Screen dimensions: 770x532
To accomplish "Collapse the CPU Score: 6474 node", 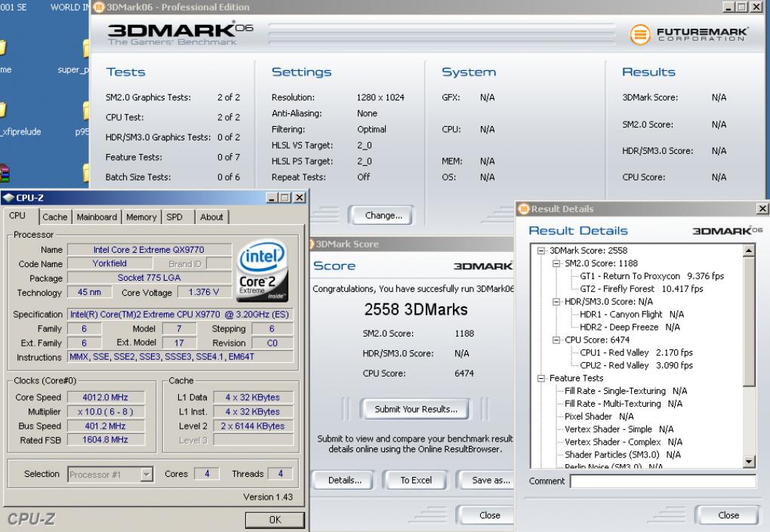I will tap(556, 340).
